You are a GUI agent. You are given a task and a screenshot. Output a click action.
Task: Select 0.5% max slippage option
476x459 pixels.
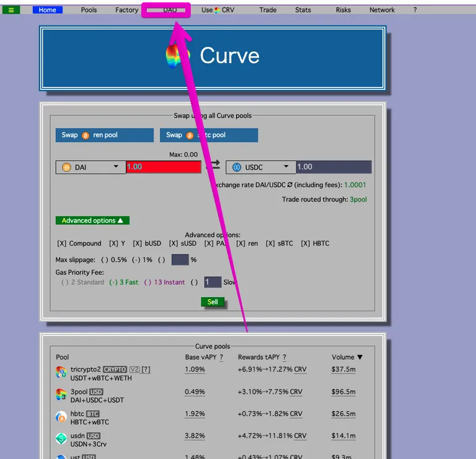point(114,260)
